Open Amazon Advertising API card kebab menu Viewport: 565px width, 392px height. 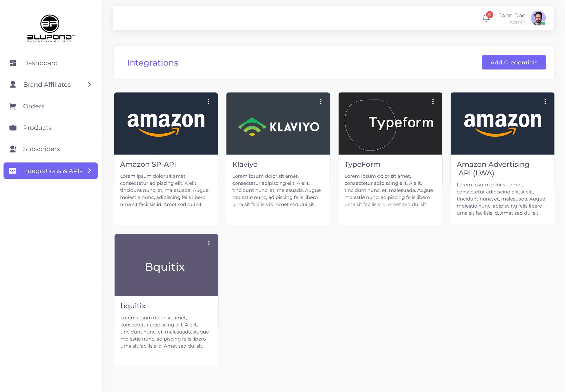(545, 101)
